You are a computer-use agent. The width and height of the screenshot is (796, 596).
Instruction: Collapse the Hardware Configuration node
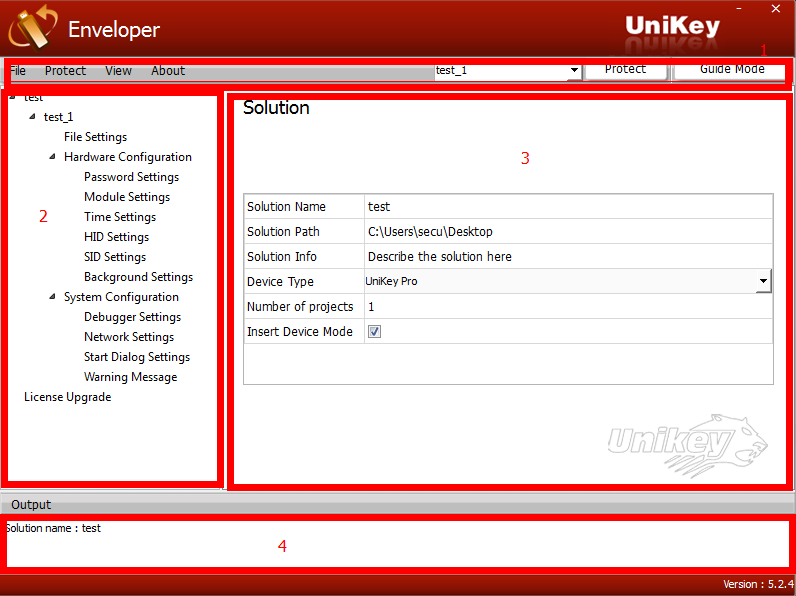click(53, 157)
